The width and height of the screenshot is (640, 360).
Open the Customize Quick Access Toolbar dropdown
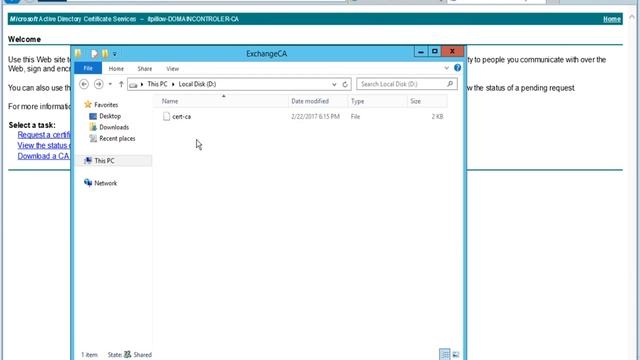pyautogui.click(x=115, y=54)
